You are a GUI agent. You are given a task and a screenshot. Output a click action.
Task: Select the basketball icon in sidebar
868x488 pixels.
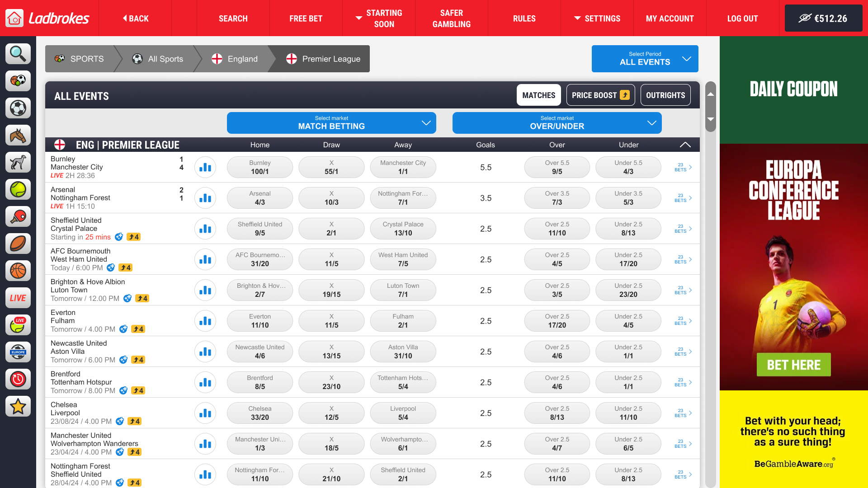click(18, 271)
